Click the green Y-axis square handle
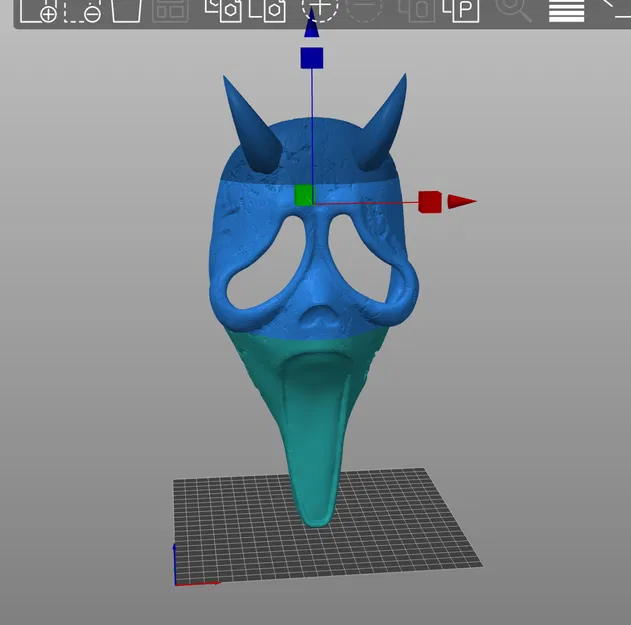631x625 pixels. pos(303,195)
